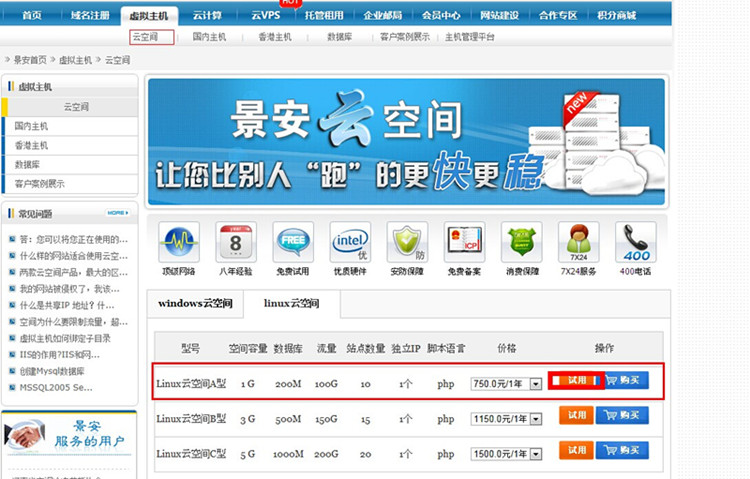Open the ICP 免费备案 icon
Viewport: 750px width, 479px height.
tap(464, 243)
